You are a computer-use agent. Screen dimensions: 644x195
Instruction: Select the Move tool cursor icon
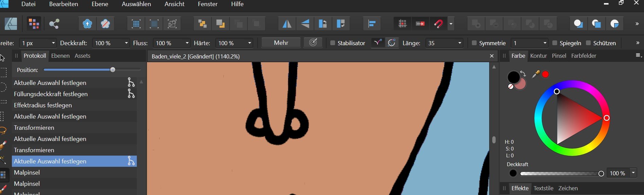[x=3, y=58]
